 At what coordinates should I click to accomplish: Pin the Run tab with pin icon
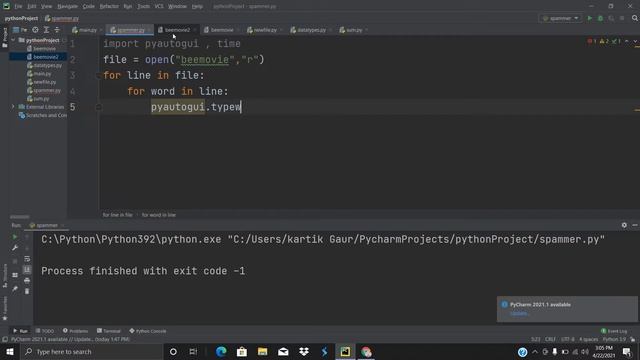[x=15, y=289]
